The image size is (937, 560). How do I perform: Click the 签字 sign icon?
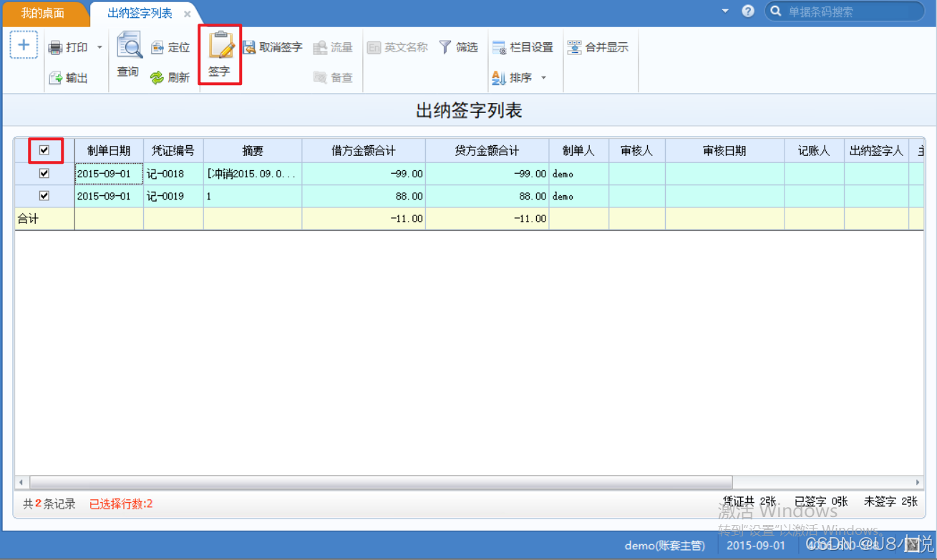point(220,44)
